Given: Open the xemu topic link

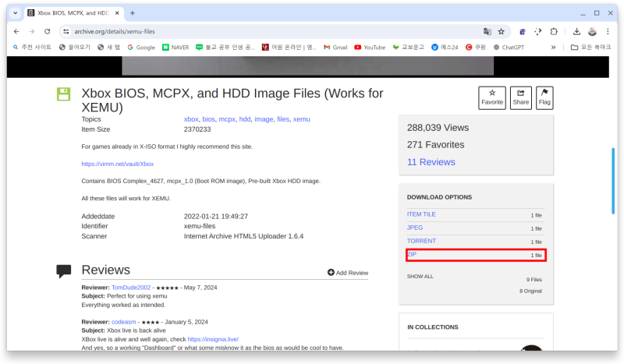Looking at the screenshot, I should coord(301,119).
